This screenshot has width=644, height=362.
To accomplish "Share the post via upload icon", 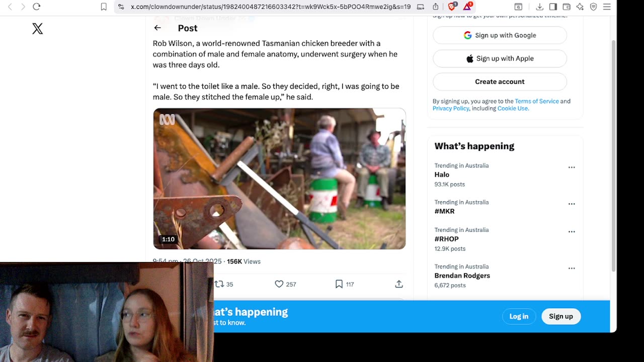I will pos(399,284).
